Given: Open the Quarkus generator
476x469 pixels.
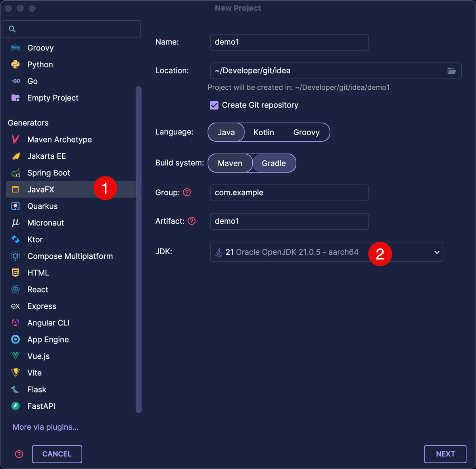Looking at the screenshot, I should tap(15, 206).
